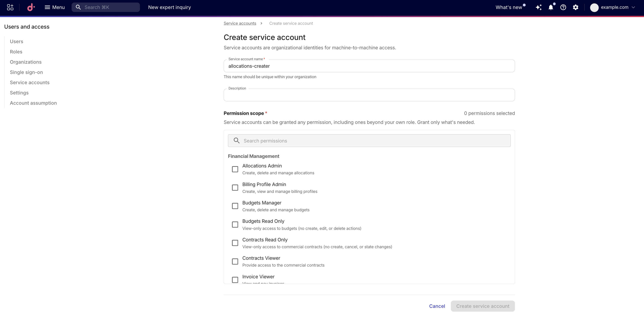The height and width of the screenshot is (323, 644).
Task: Click the user avatar circle
Action: (x=594, y=7)
